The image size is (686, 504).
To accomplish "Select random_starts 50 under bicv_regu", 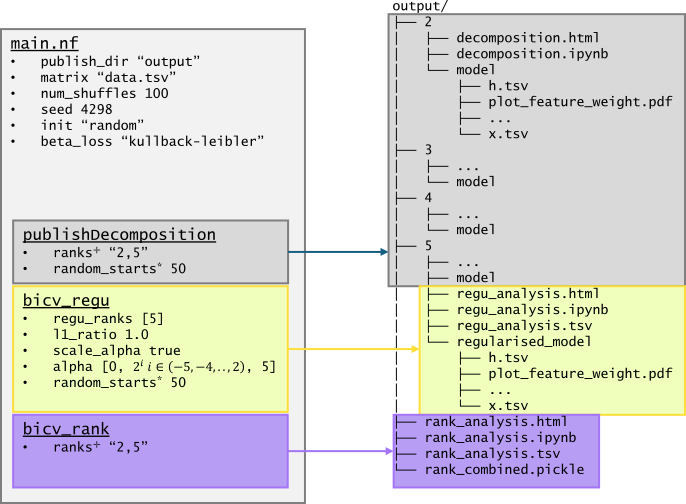I will point(119,383).
